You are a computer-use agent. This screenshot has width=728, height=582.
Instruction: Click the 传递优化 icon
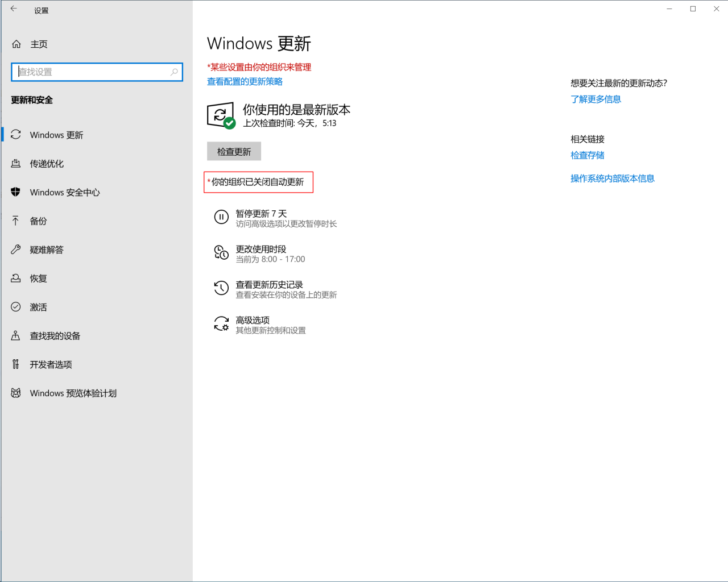(16, 163)
